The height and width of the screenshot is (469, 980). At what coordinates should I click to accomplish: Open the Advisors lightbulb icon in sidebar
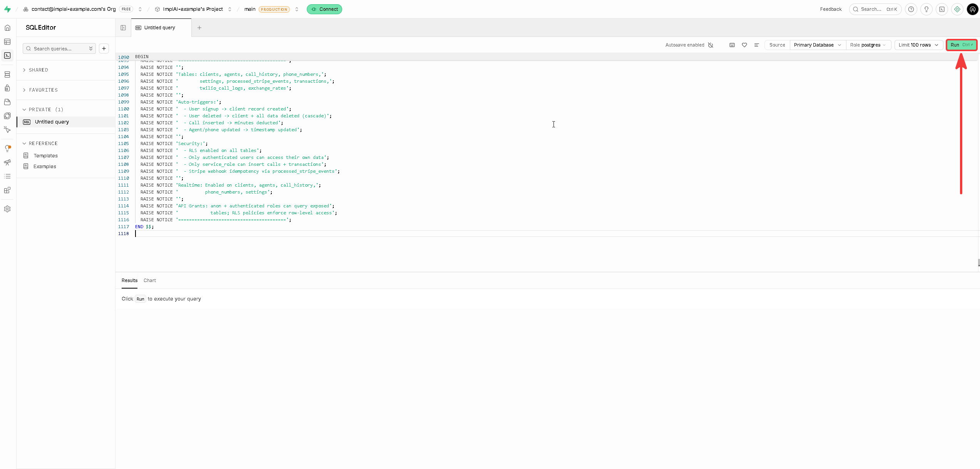click(7, 149)
